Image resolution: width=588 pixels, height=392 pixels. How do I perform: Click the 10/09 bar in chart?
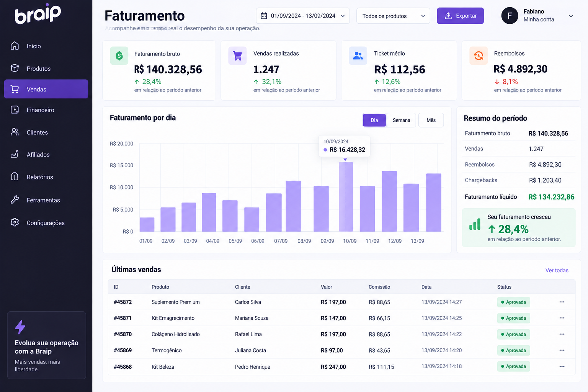tap(346, 197)
